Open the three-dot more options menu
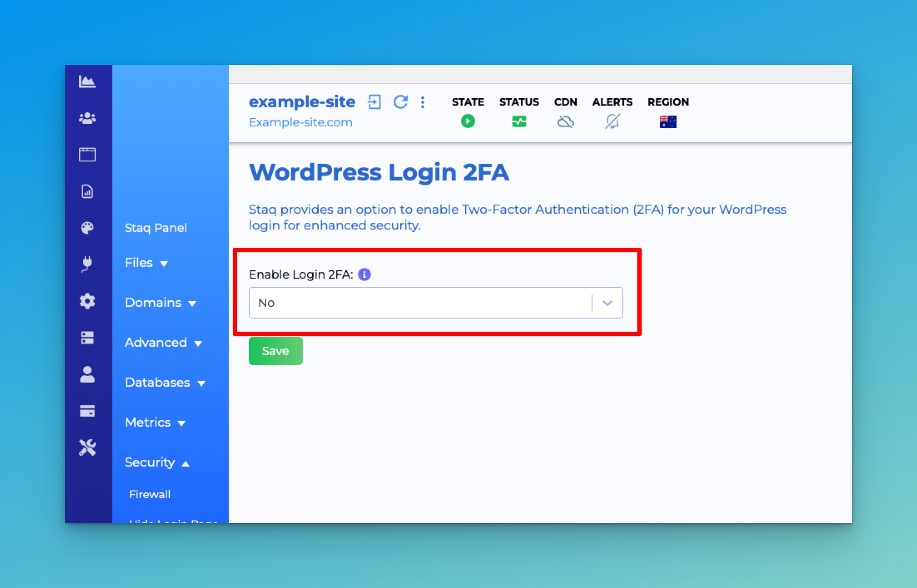This screenshot has height=588, width=917. coord(423,102)
